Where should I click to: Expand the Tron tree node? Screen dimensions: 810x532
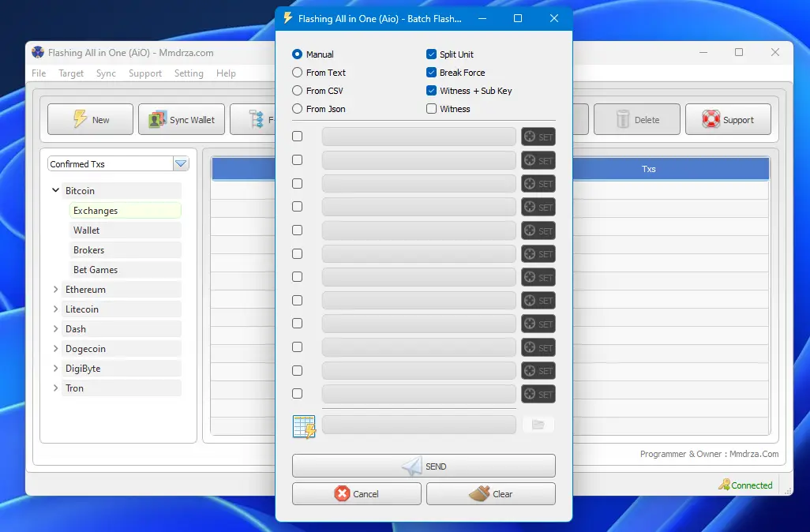click(56, 388)
